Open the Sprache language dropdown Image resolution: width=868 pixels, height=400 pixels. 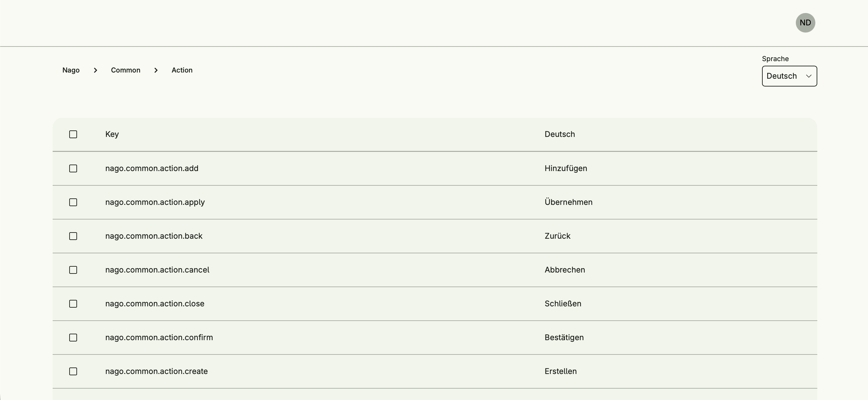tap(789, 76)
